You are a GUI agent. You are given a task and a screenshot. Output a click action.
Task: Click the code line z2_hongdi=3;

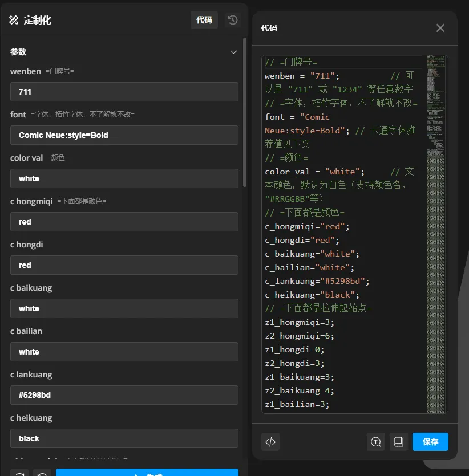(294, 363)
